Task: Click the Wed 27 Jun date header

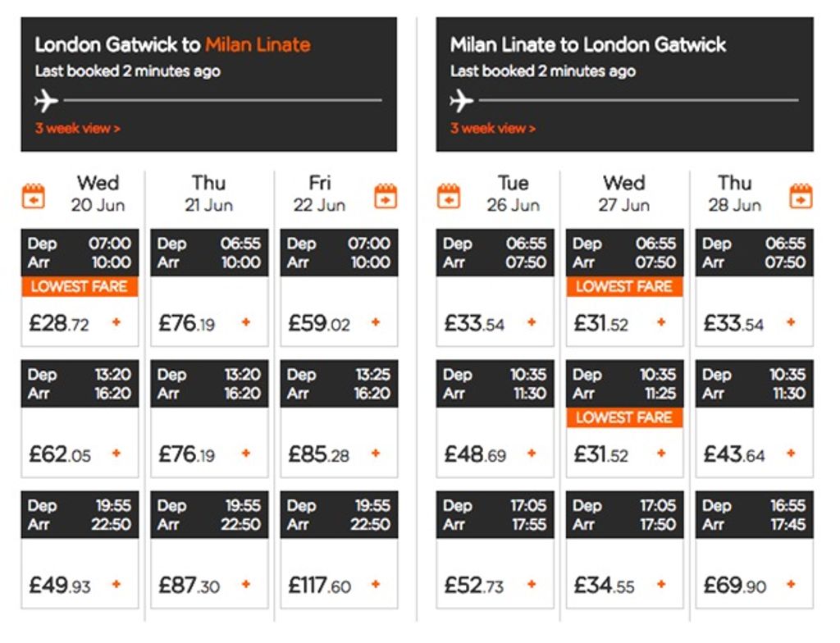Action: click(x=624, y=194)
